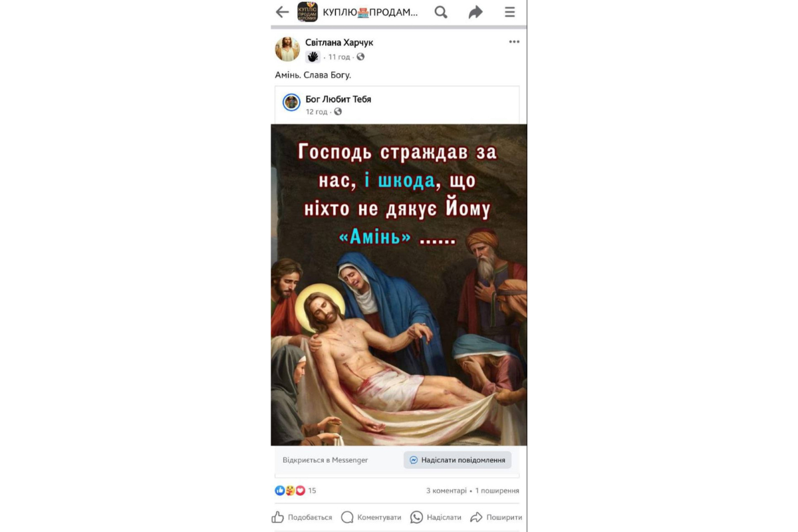Open the group search magnifier icon
798x532 pixels.
441,12
